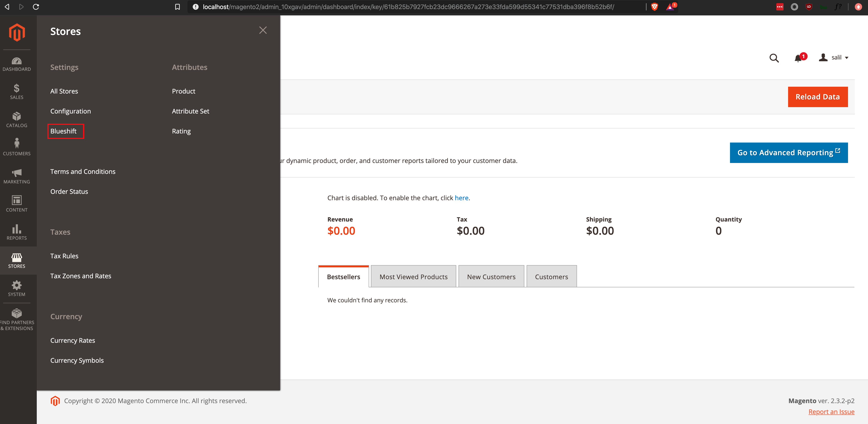The width and height of the screenshot is (868, 424).
Task: Close the Stores flyout panel
Action: click(263, 30)
